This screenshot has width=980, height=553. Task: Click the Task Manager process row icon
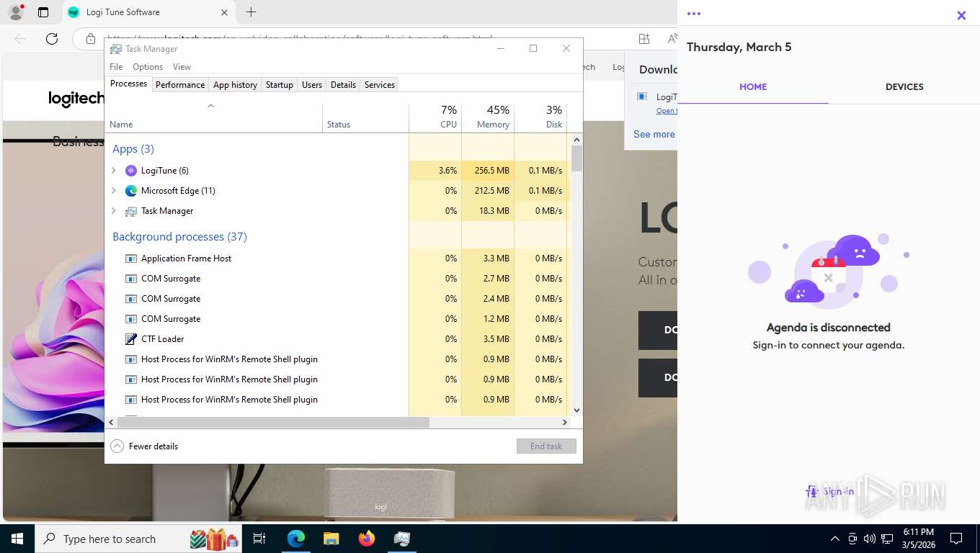coord(130,211)
